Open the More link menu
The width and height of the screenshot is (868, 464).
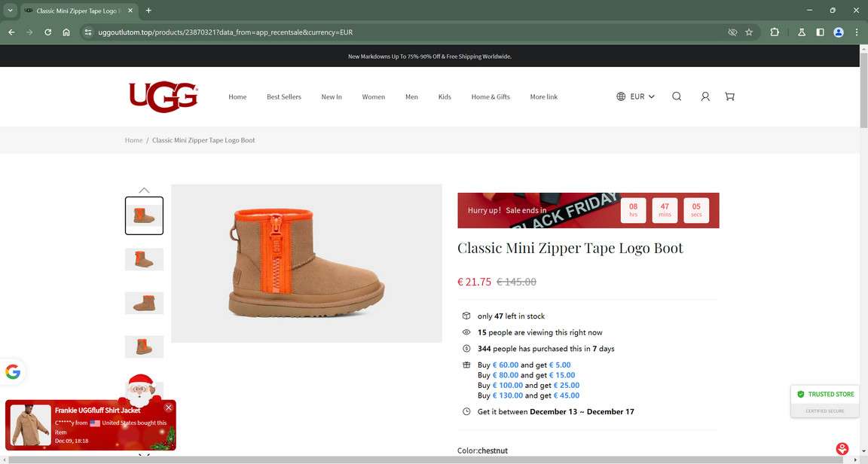[543, 97]
